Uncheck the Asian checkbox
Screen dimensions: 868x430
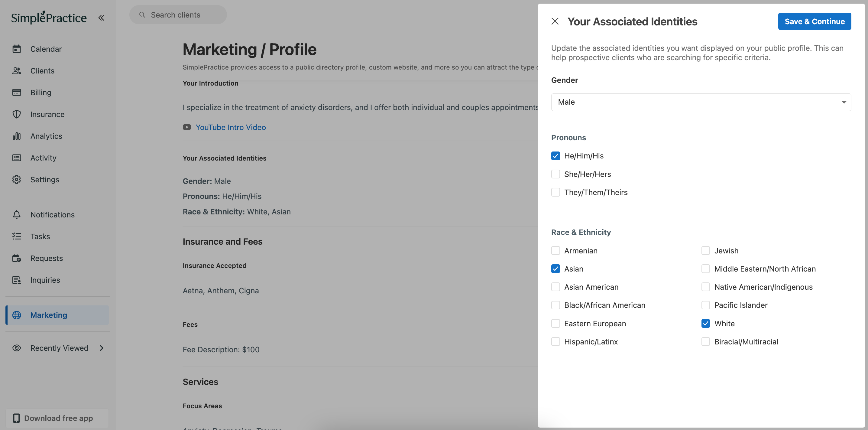coord(555,269)
